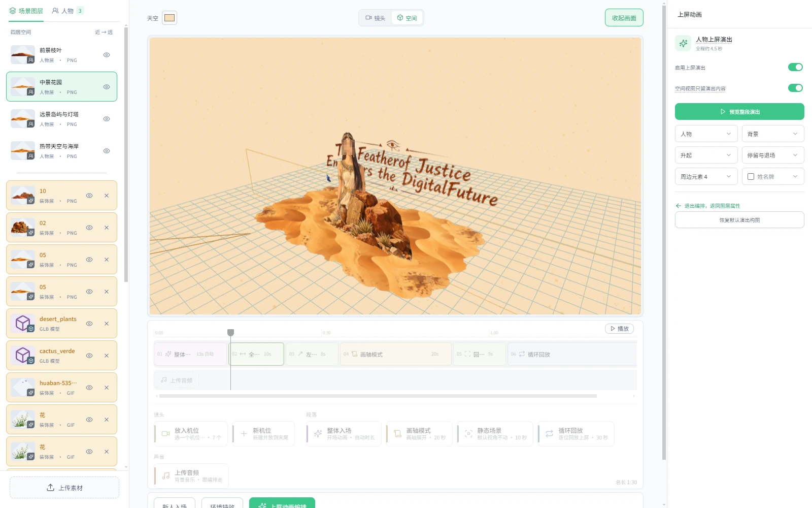Remove the huaban-535 GIF layer

[107, 388]
